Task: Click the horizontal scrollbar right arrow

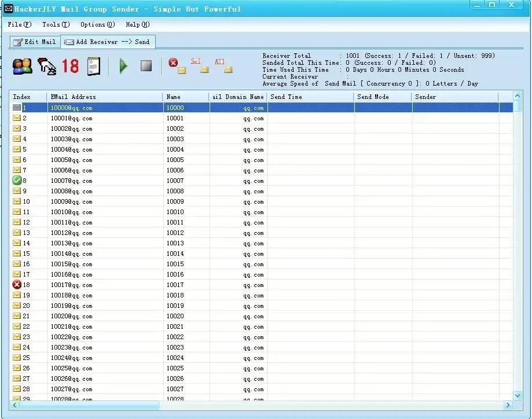Action: pos(508,405)
